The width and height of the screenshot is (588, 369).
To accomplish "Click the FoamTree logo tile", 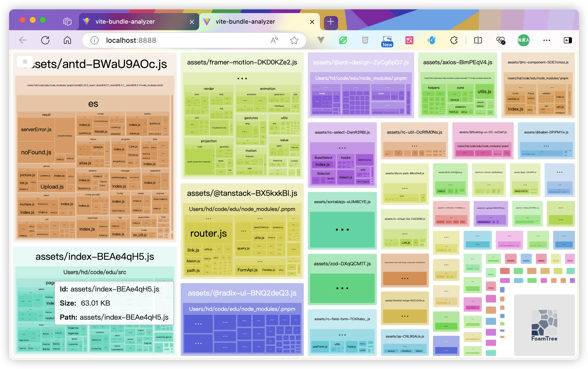I will [544, 325].
